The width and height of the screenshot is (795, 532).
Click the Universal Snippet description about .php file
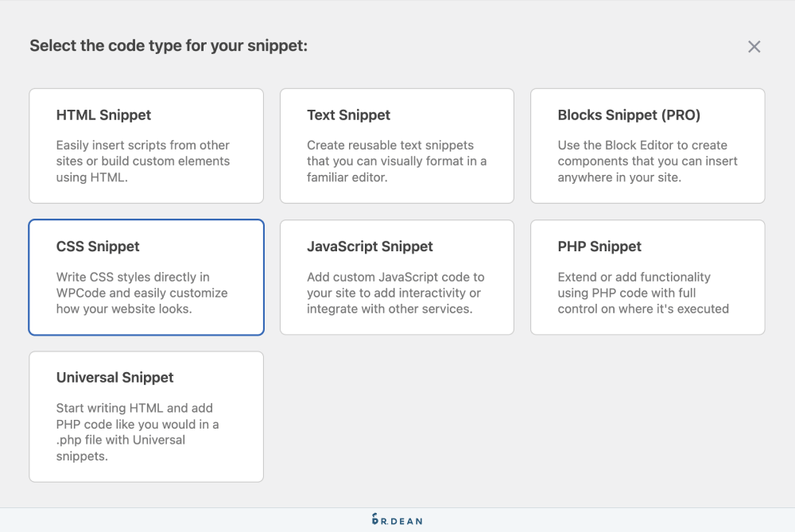pyautogui.click(x=137, y=432)
